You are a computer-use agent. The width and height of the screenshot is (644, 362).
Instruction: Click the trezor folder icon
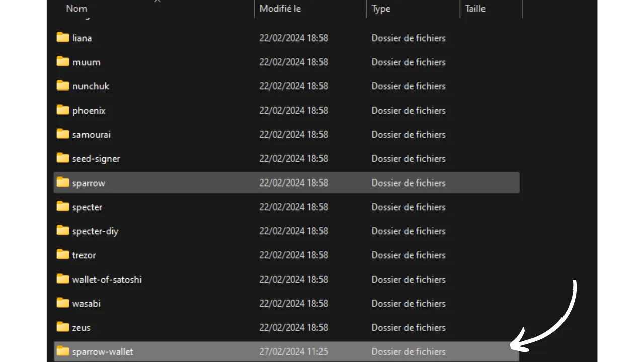point(63,255)
